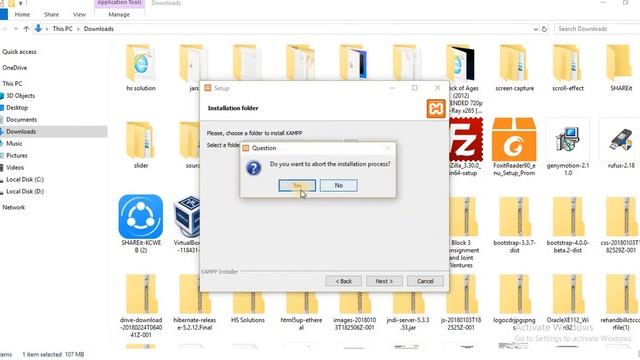Select Network in navigation pane
Image resolution: width=640 pixels, height=360 pixels.
pos(13,207)
